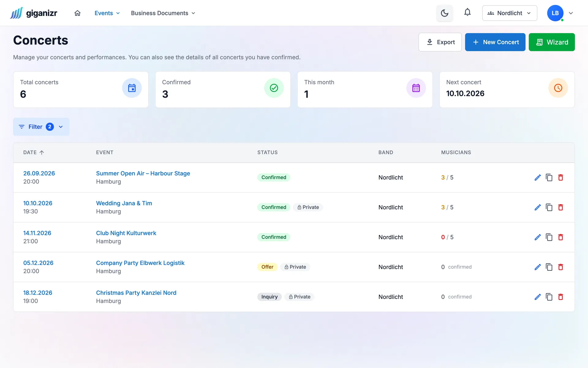588x368 pixels.
Task: Expand the Filter dropdown
Action: (x=41, y=127)
